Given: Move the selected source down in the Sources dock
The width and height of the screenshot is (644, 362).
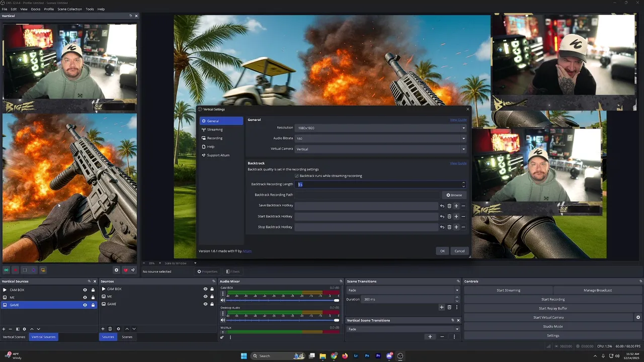Looking at the screenshot, I should click(134, 329).
